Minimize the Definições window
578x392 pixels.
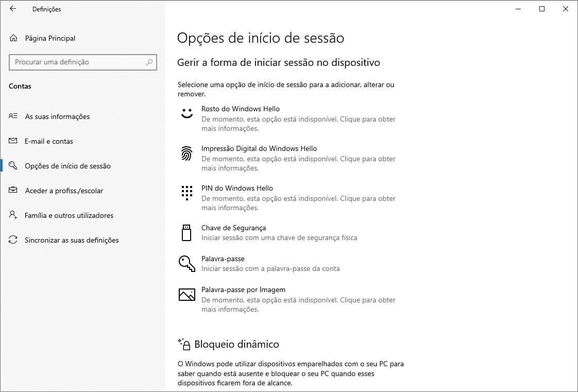[518, 9]
